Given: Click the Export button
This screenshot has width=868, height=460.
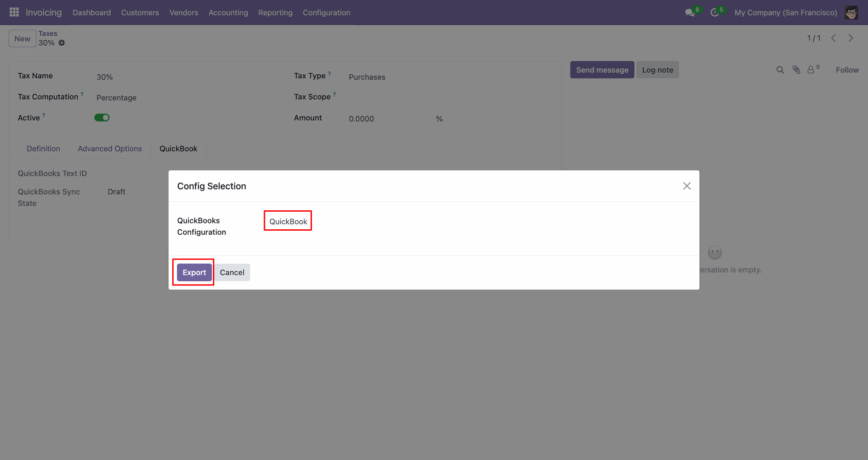Looking at the screenshot, I should [194, 272].
